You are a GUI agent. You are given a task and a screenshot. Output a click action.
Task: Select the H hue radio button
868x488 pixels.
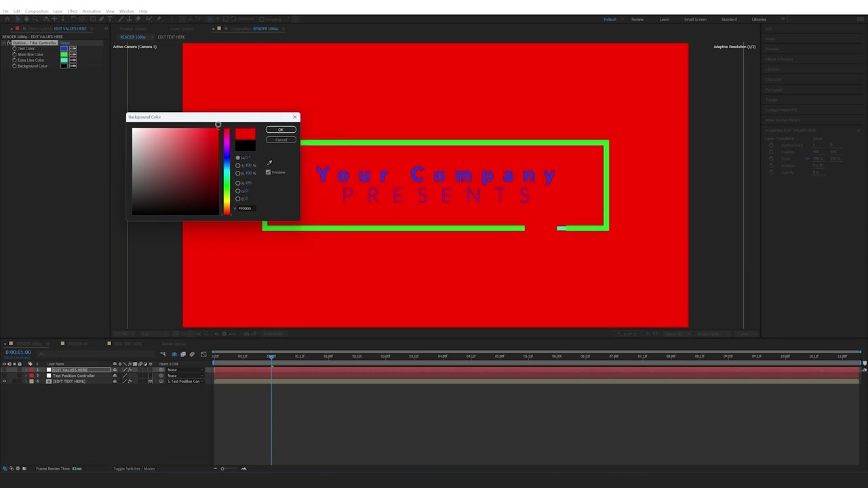point(238,158)
